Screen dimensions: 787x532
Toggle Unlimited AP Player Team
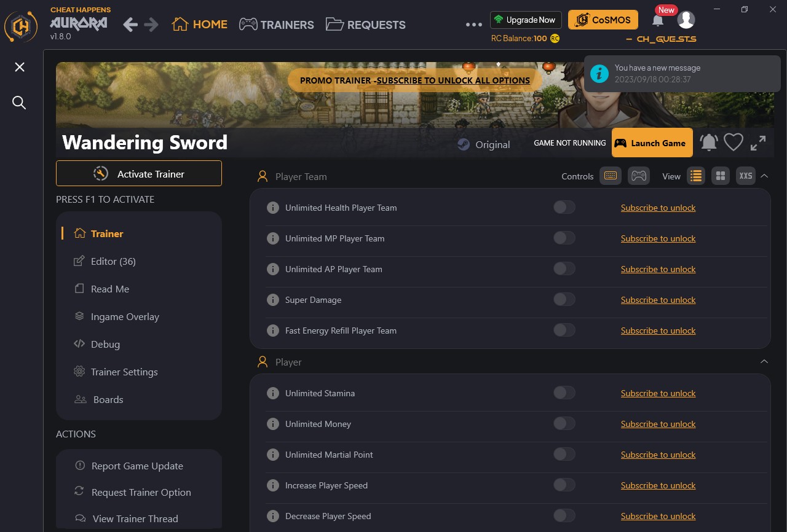(564, 268)
